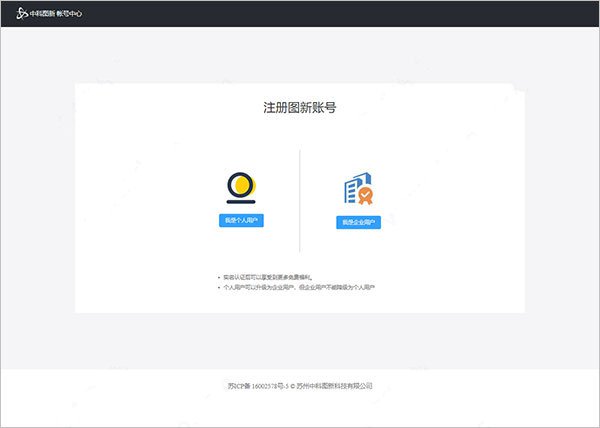Click the copyright symbol in the footer
This screenshot has height=428, width=600.
[x=294, y=385]
